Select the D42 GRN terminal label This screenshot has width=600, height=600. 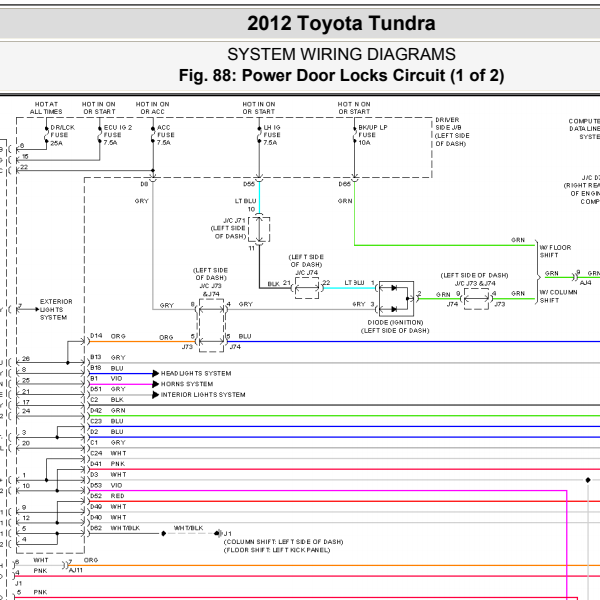point(108,411)
